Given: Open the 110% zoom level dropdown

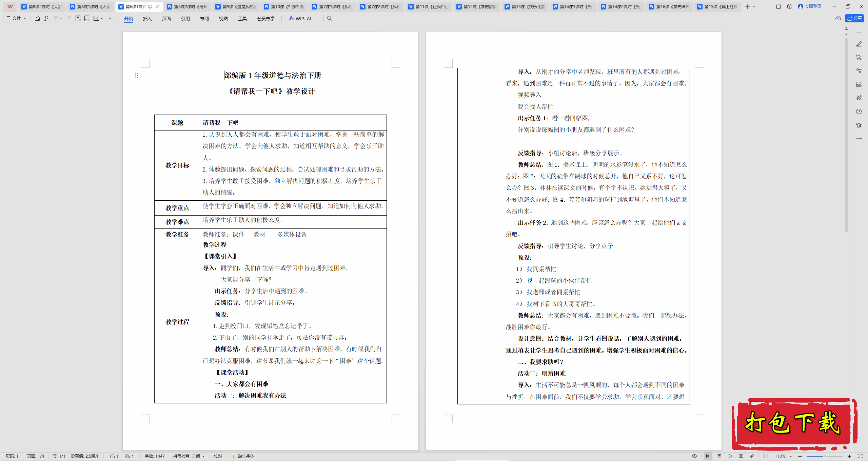Looking at the screenshot, I should tap(783, 456).
